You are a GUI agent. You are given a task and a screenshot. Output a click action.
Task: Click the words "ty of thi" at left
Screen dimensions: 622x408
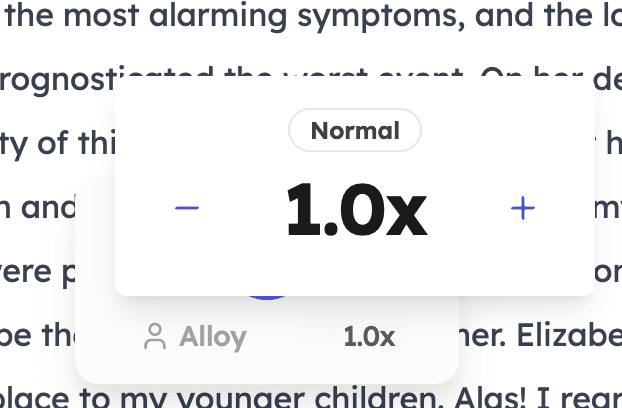58,144
